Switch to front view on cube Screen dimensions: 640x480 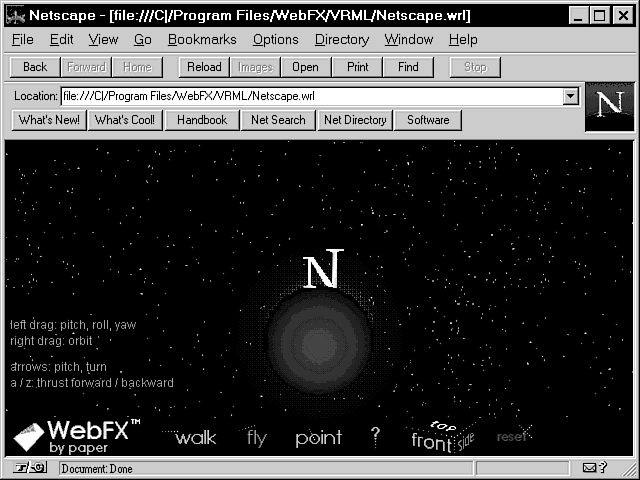pos(431,441)
